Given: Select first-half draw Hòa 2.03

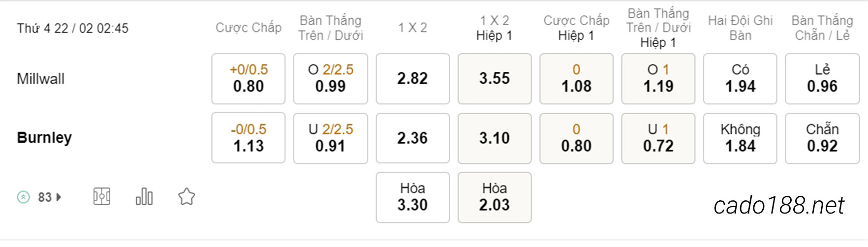Looking at the screenshot, I should [495, 197].
